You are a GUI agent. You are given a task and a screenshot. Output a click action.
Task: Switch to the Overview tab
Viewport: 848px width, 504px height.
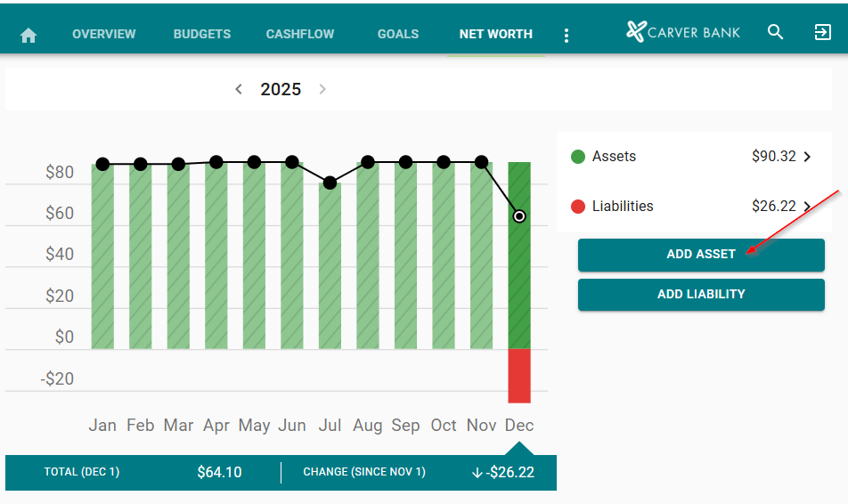point(104,34)
